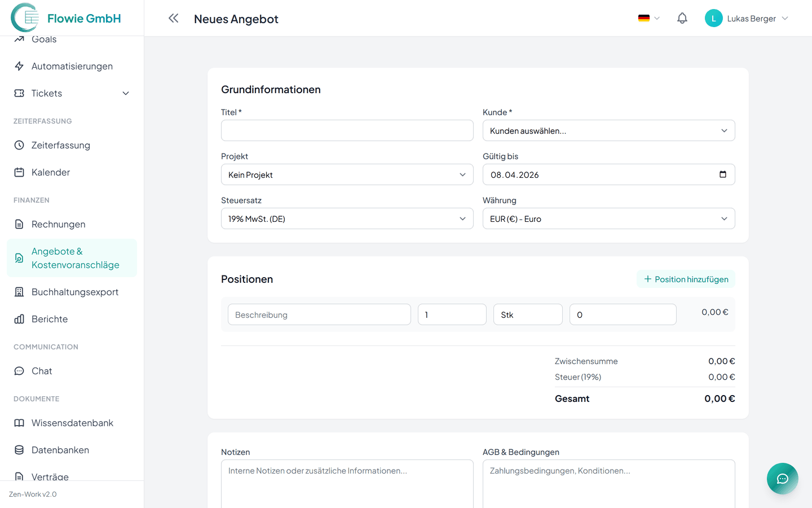Open the Projekt dropdown
Screen dimensions: 812x508
pyautogui.click(x=347, y=175)
